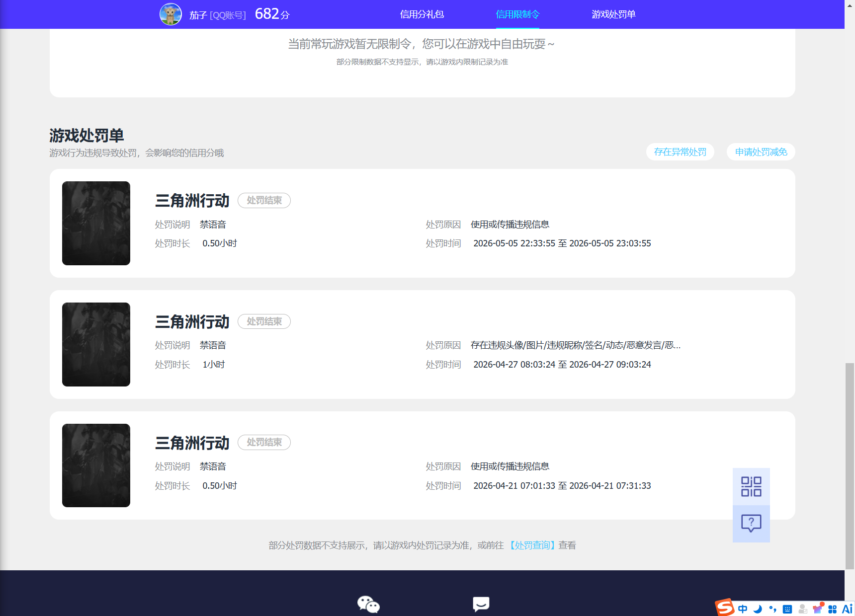This screenshot has height=616, width=855.
Task: Click the truncated reason 存在违规头像/图片...
Action: [576, 345]
